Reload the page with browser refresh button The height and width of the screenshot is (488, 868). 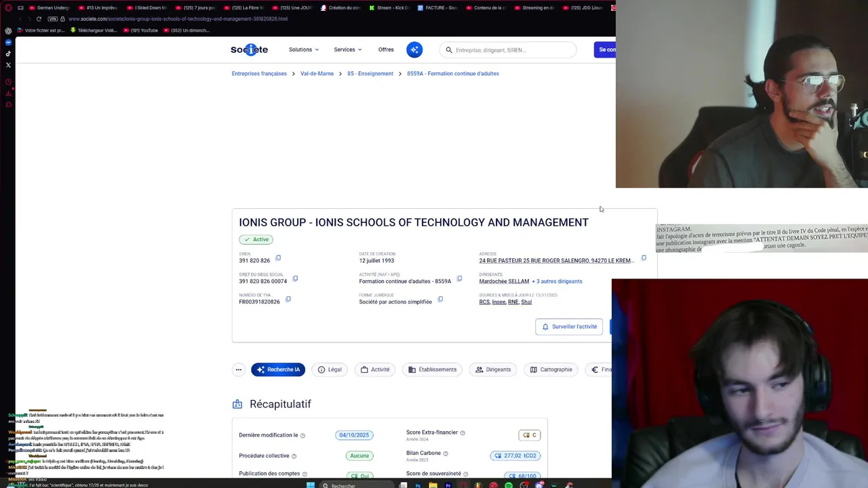tap(39, 19)
